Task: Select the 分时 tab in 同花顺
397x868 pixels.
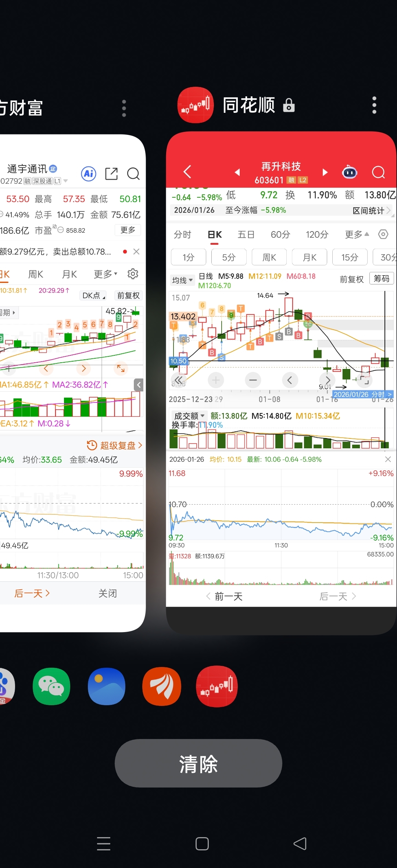Action: click(183, 234)
